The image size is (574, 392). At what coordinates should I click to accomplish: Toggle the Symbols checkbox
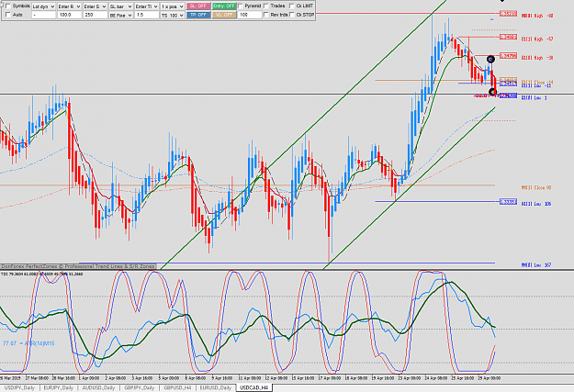(x=8, y=6)
